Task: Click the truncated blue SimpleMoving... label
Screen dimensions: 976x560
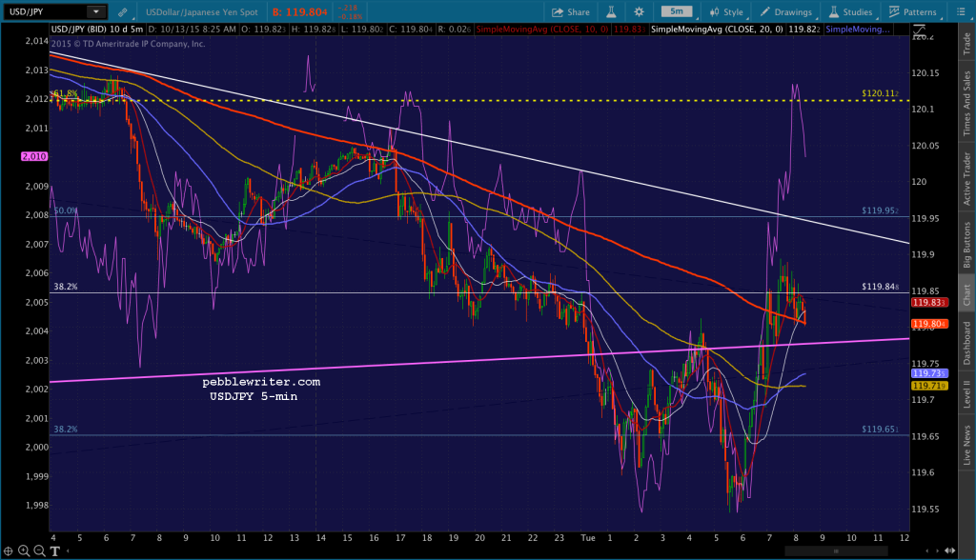Action: tap(857, 30)
